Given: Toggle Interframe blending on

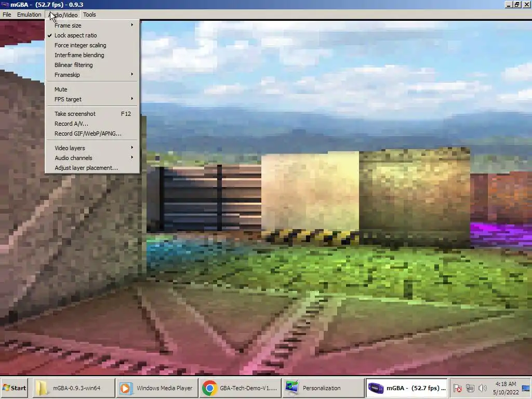Looking at the screenshot, I should (92, 55).
